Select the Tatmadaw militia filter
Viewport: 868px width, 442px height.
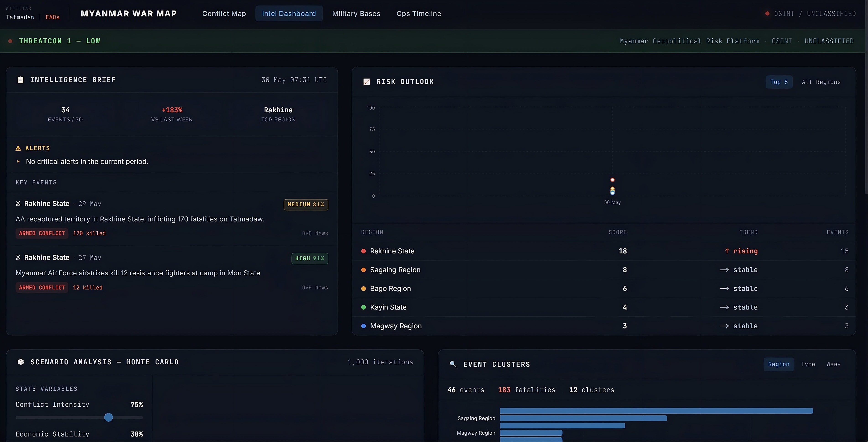pyautogui.click(x=20, y=17)
